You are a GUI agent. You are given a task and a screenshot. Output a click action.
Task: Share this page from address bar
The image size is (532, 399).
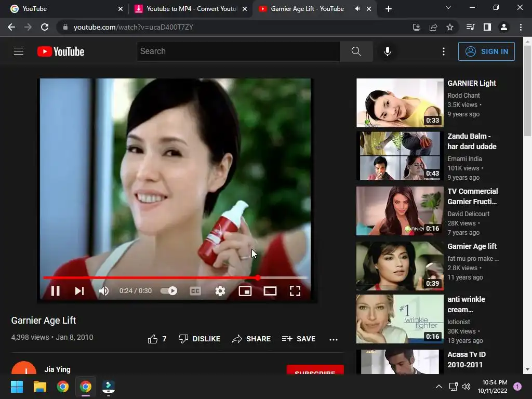coord(433,27)
